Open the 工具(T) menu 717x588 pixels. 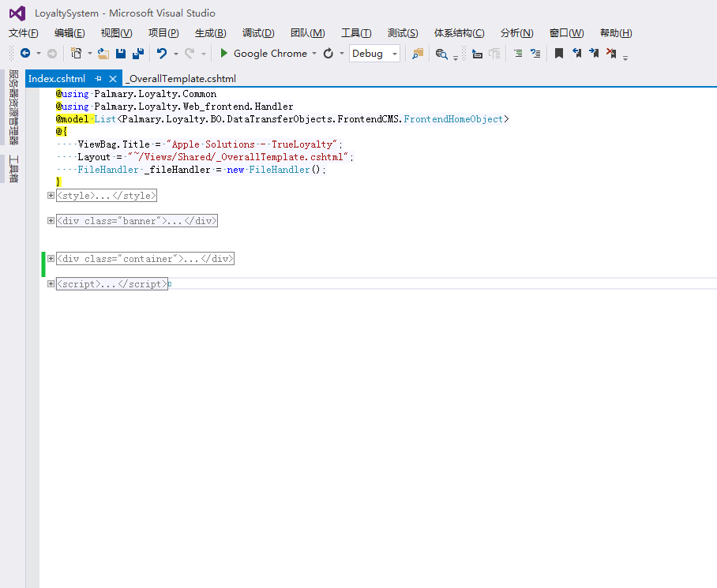pyautogui.click(x=356, y=33)
